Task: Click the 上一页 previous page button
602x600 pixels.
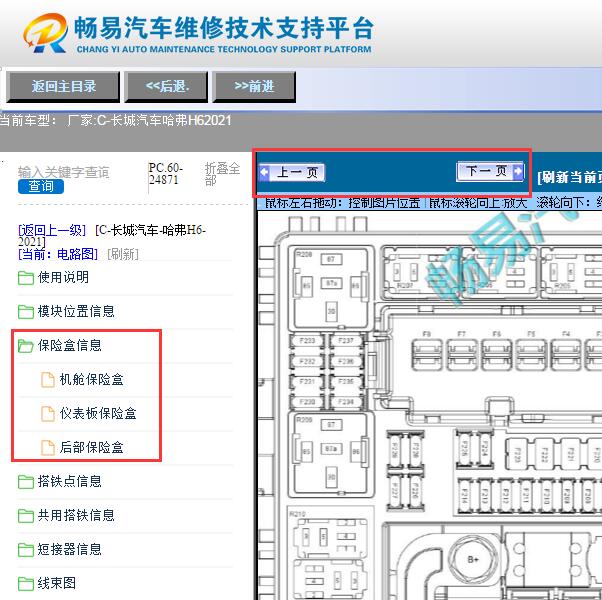Action: [x=292, y=172]
